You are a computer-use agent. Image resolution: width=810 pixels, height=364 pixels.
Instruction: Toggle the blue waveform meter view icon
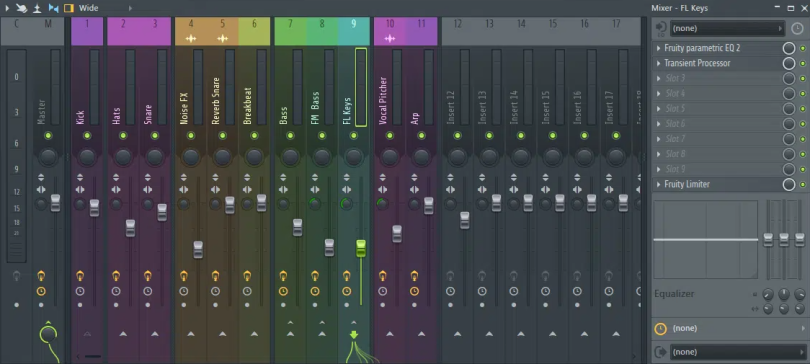pyautogui.click(x=53, y=8)
